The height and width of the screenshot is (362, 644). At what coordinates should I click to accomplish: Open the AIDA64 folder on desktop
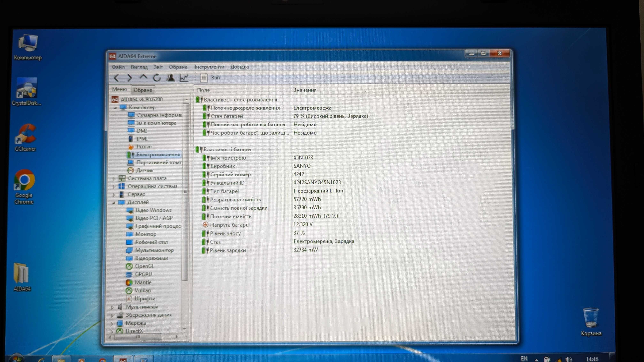[22, 277]
